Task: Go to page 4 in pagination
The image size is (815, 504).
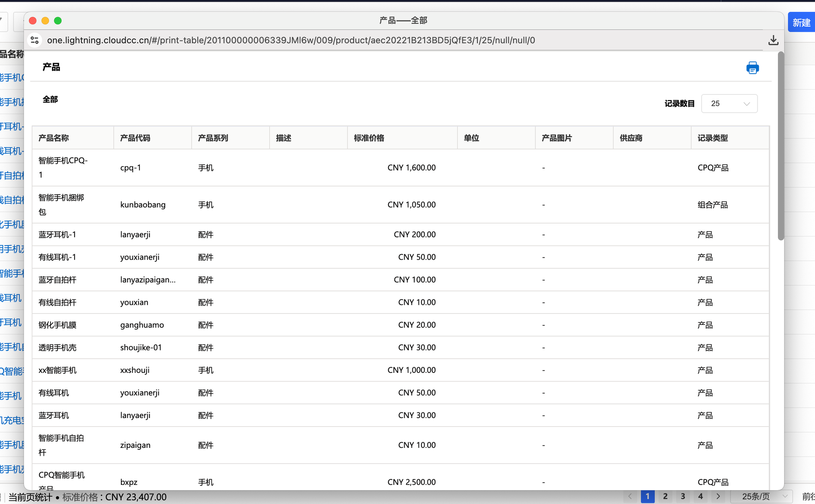Action: 700,496
